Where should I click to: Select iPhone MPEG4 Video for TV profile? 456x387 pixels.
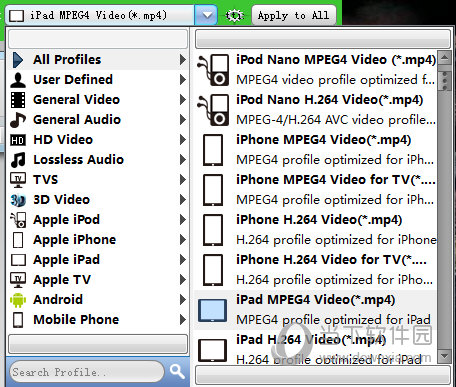(315, 190)
